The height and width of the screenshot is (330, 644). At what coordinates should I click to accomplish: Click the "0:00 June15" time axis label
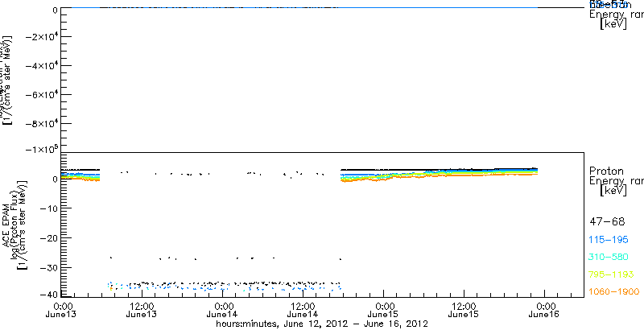pos(383,311)
